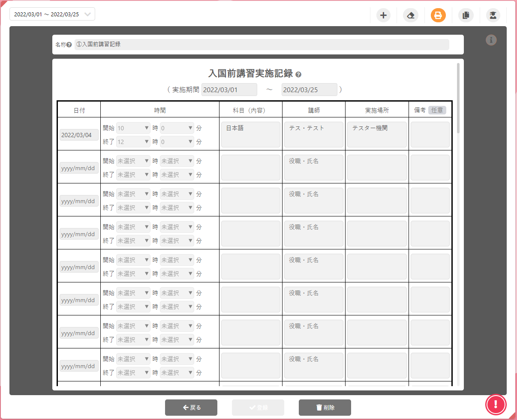The image size is (517, 420).
Task: Click the form's vertical scrollbar
Action: (x=458, y=99)
